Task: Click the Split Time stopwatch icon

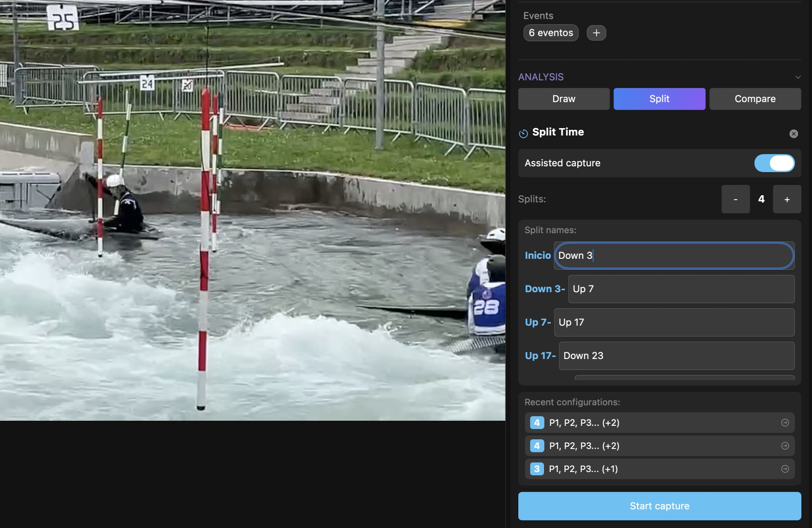Action: 523,133
